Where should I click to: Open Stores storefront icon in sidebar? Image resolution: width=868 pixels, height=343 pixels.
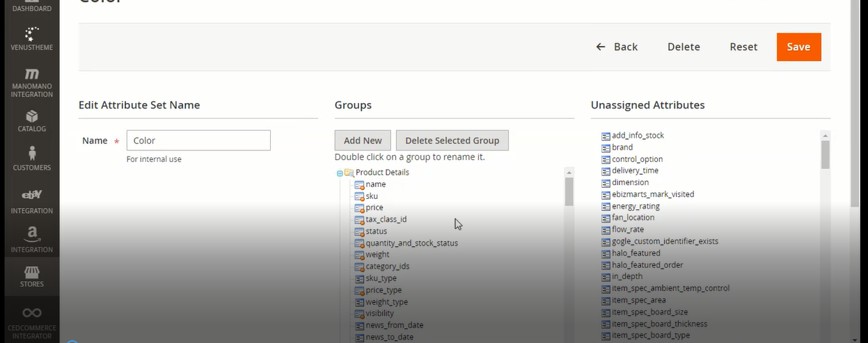[31, 272]
